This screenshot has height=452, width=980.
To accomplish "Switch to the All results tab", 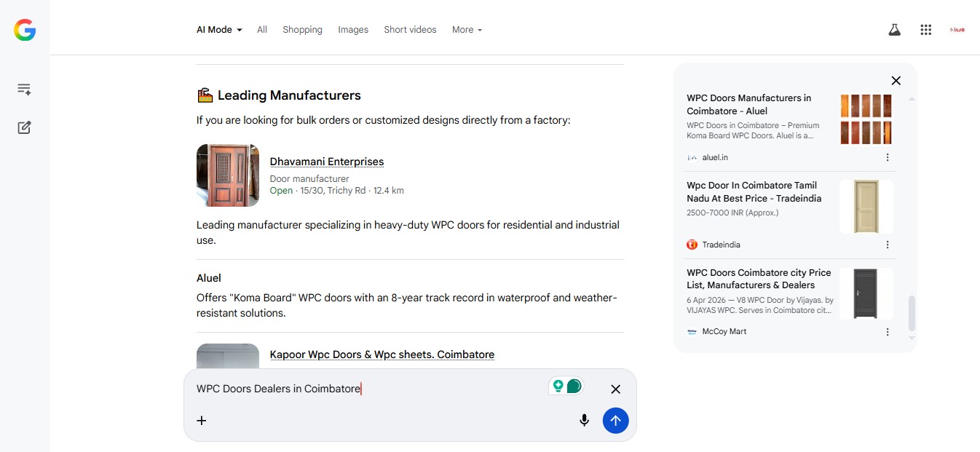I will click(x=262, y=30).
